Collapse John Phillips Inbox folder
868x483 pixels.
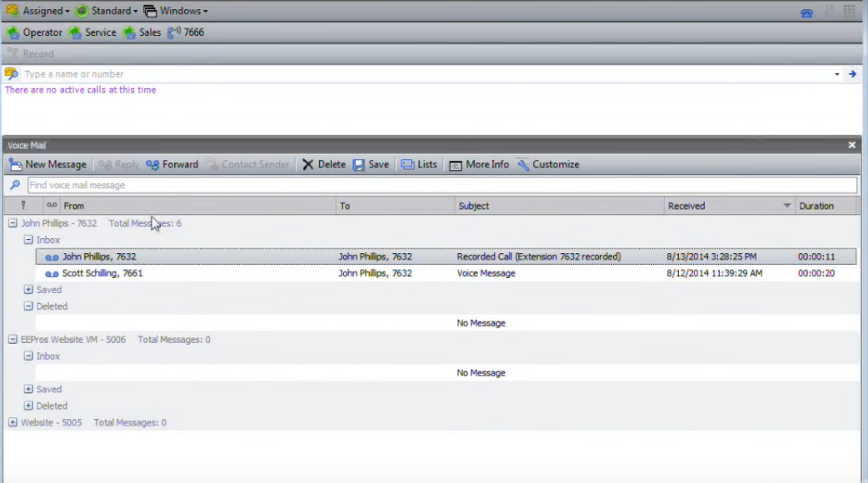click(28, 240)
